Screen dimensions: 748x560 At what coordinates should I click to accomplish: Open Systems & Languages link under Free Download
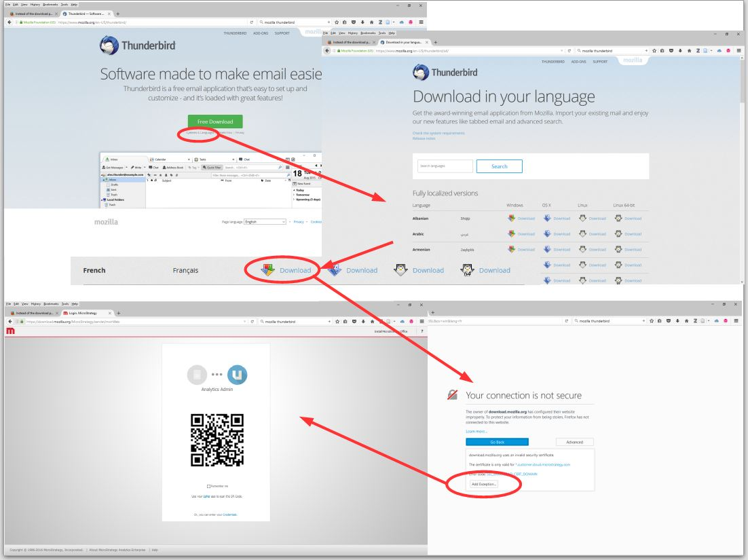tap(200, 132)
